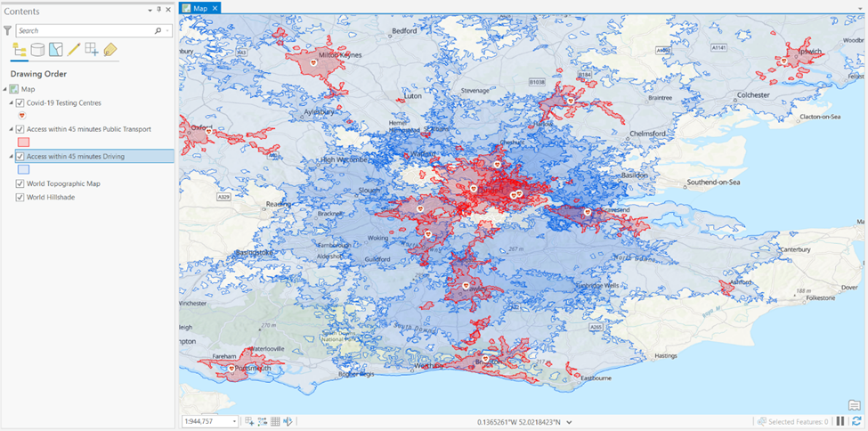Screen dimensions: 868x431
Task: Click Selected Features: 0 text
Action: (799, 422)
